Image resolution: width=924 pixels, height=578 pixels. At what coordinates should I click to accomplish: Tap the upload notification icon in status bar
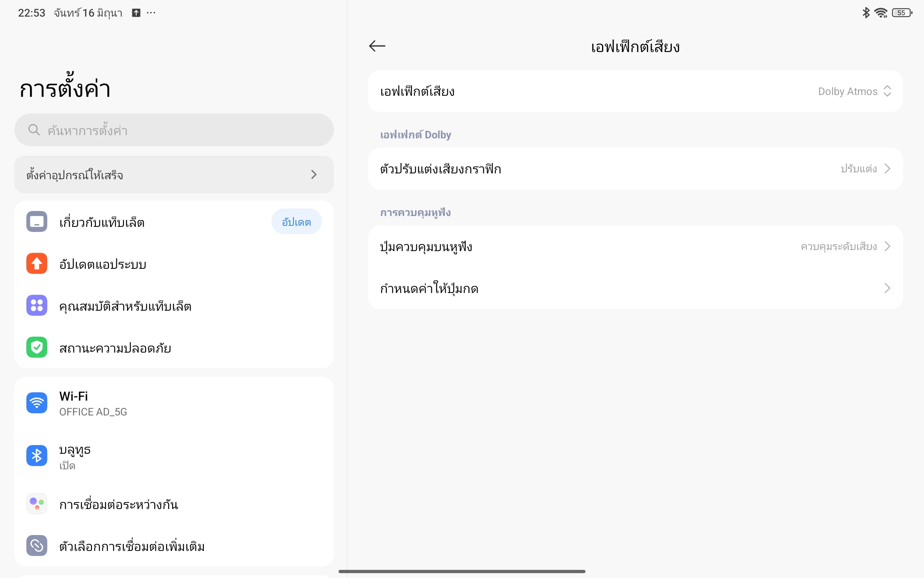(136, 13)
